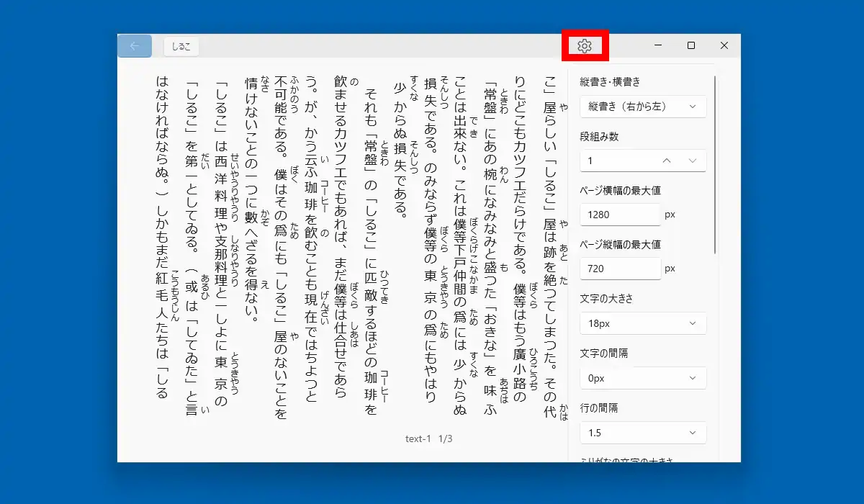Edit the ページ横幅の最大値 field showing 1280
The width and height of the screenshot is (864, 504).
pyautogui.click(x=621, y=215)
